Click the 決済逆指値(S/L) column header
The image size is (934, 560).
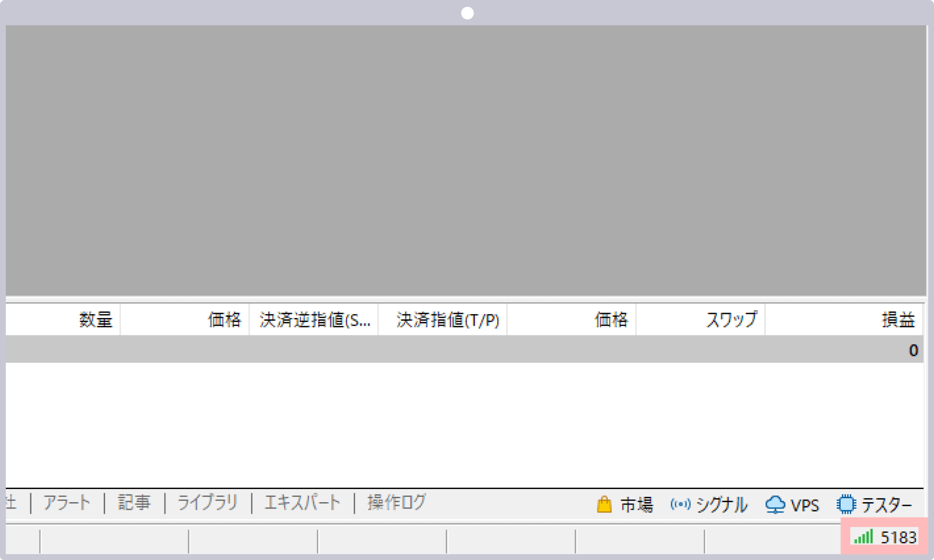pyautogui.click(x=315, y=319)
